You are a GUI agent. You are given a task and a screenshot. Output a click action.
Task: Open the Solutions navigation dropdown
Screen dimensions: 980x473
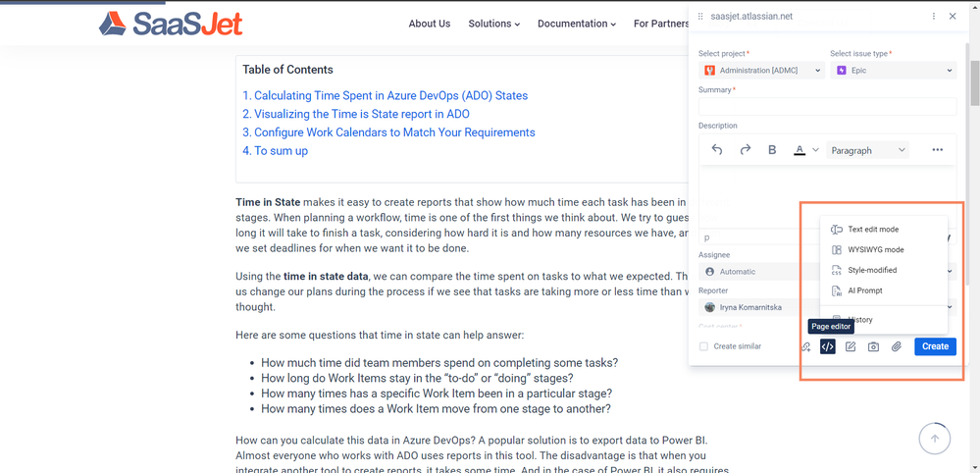[493, 24]
